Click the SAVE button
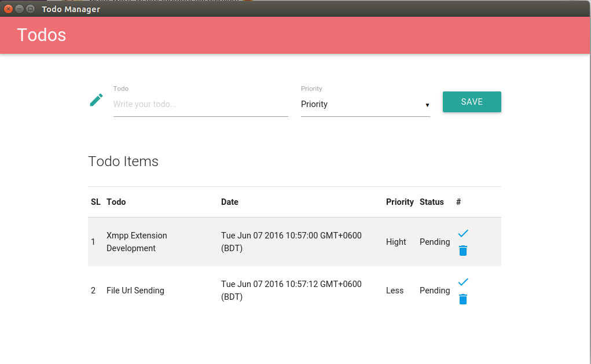The height and width of the screenshot is (364, 591). point(472,101)
